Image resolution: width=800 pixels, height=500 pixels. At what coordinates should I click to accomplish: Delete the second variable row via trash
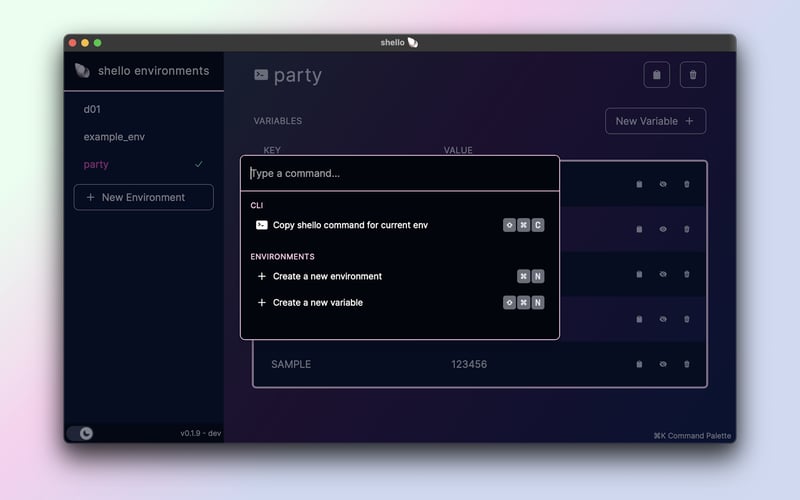(687, 229)
